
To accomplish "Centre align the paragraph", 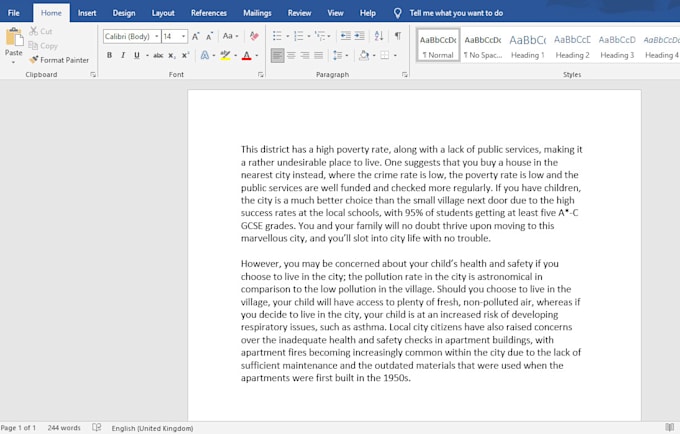I will point(291,55).
